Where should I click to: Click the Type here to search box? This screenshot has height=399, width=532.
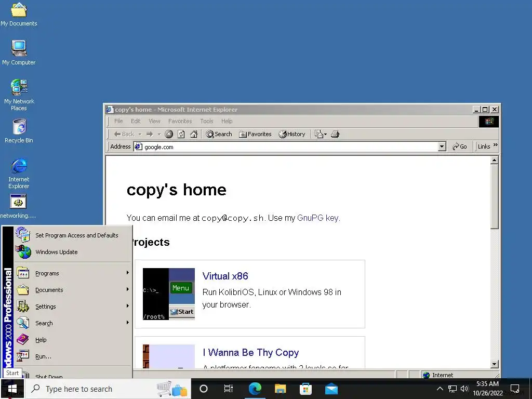coord(108,389)
